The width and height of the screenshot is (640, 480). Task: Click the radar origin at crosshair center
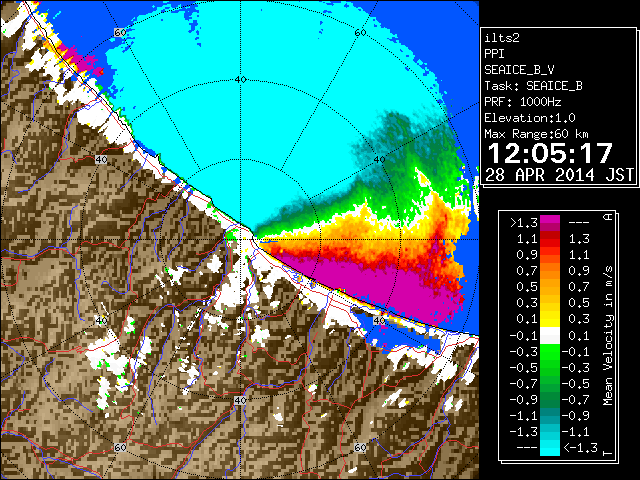point(240,240)
